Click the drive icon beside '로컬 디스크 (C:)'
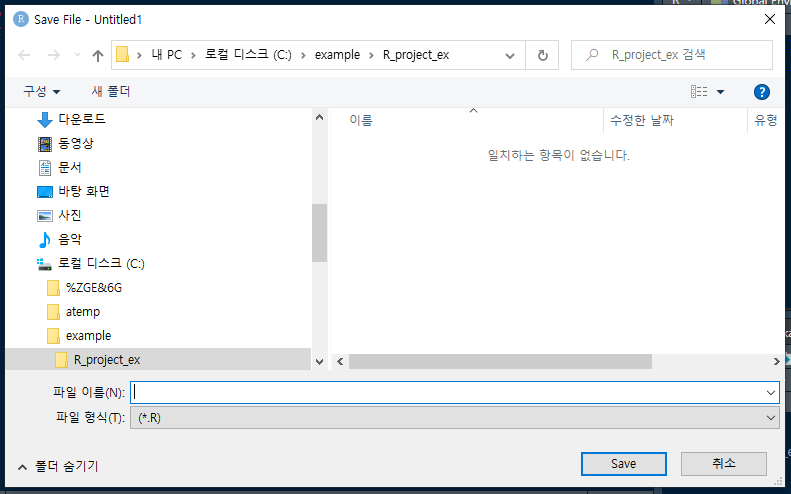Image resolution: width=791 pixels, height=494 pixels. pyautogui.click(x=44, y=264)
